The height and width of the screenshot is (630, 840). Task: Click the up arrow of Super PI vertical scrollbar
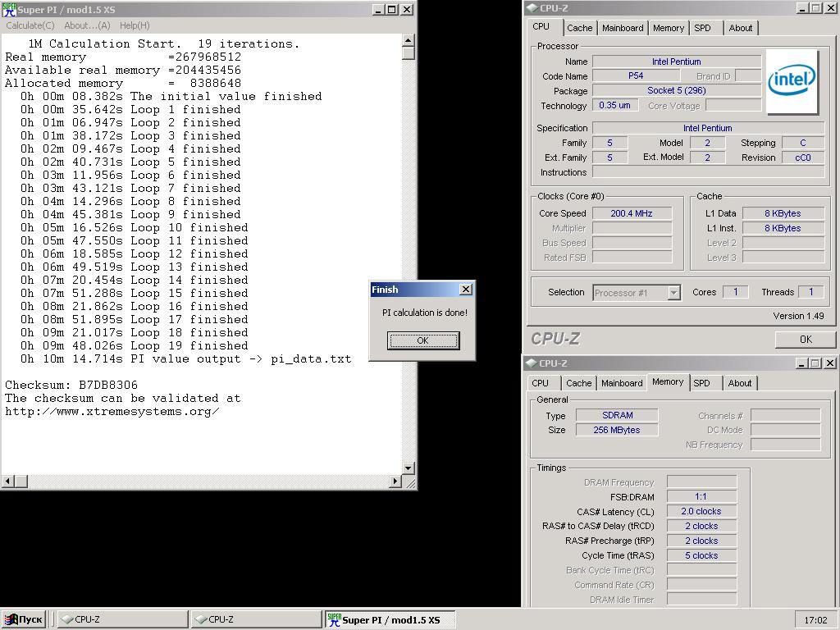click(409, 40)
